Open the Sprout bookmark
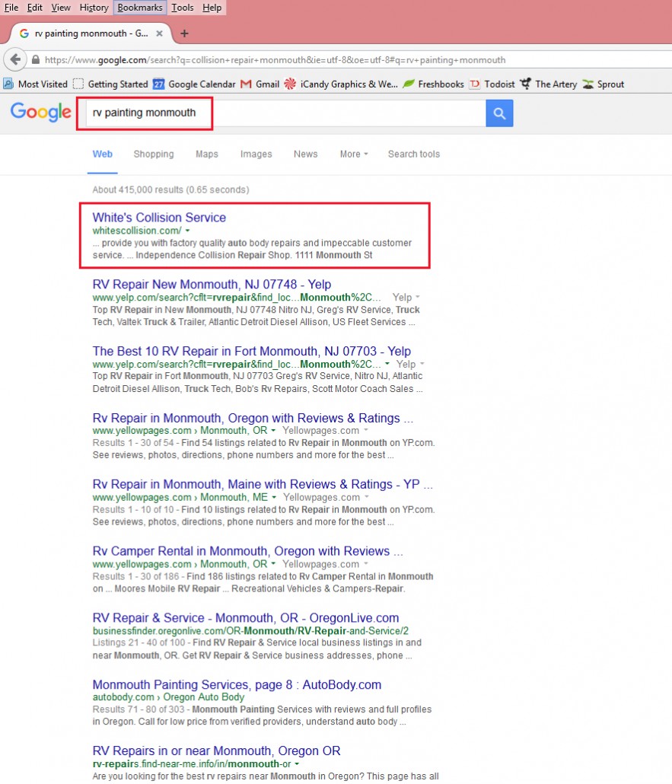This screenshot has width=672, height=784. 604,84
